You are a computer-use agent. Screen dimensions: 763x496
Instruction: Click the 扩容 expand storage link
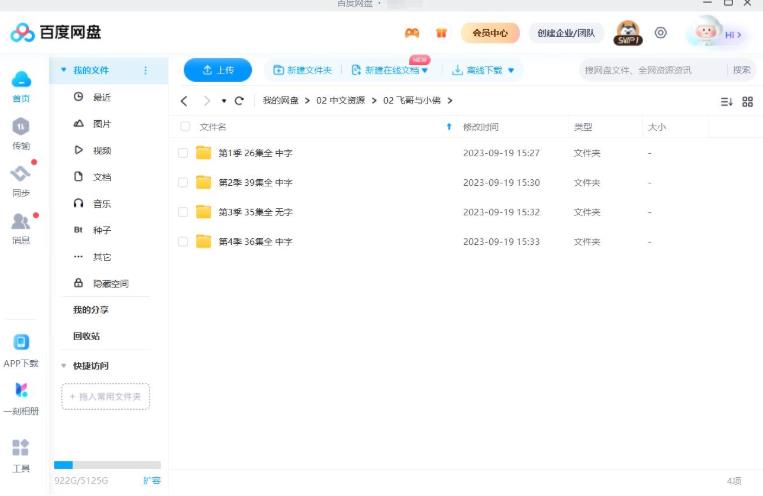pyautogui.click(x=152, y=480)
